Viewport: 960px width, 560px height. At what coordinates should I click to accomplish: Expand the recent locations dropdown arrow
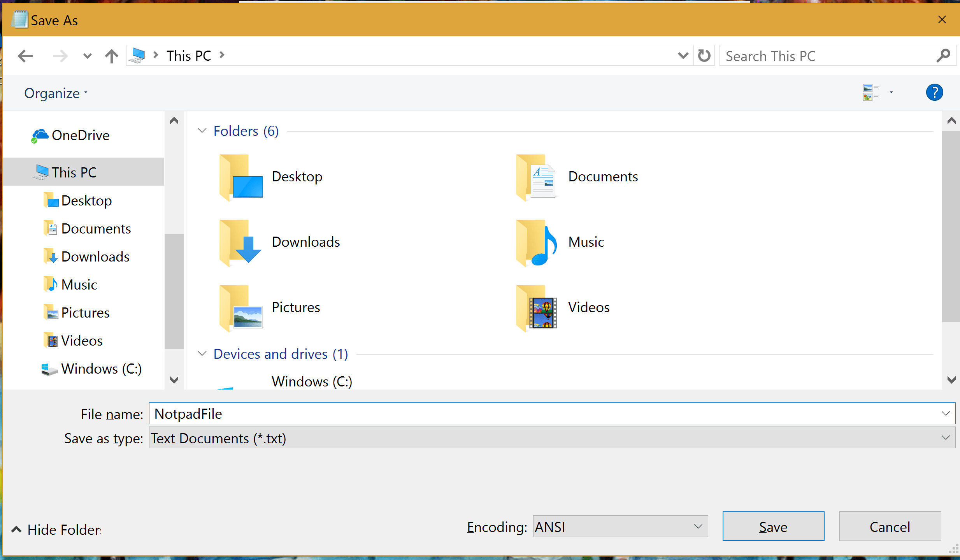pyautogui.click(x=88, y=56)
